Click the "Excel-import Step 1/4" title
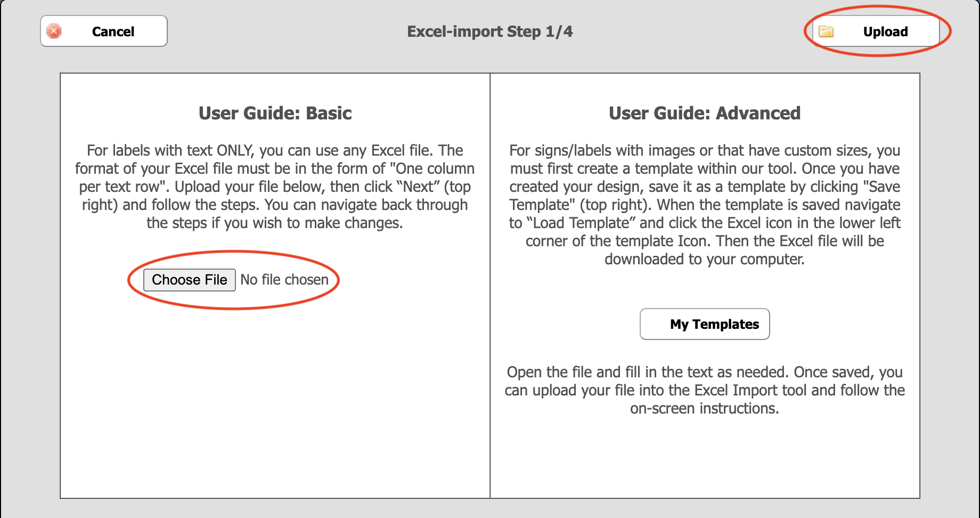Viewport: 980px width, 518px height. (490, 31)
